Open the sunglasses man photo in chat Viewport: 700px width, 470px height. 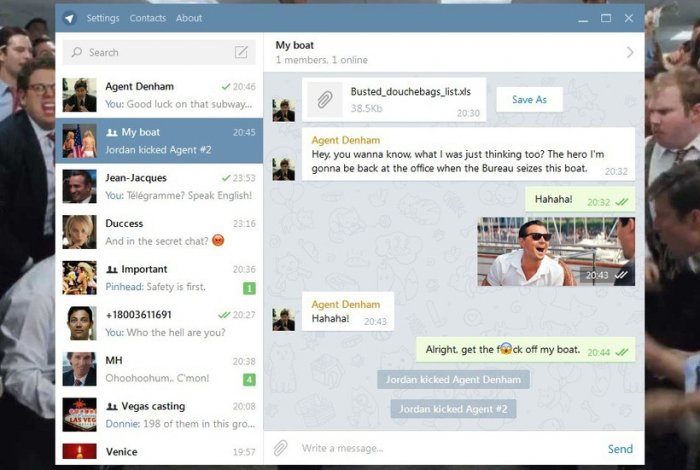click(x=556, y=252)
